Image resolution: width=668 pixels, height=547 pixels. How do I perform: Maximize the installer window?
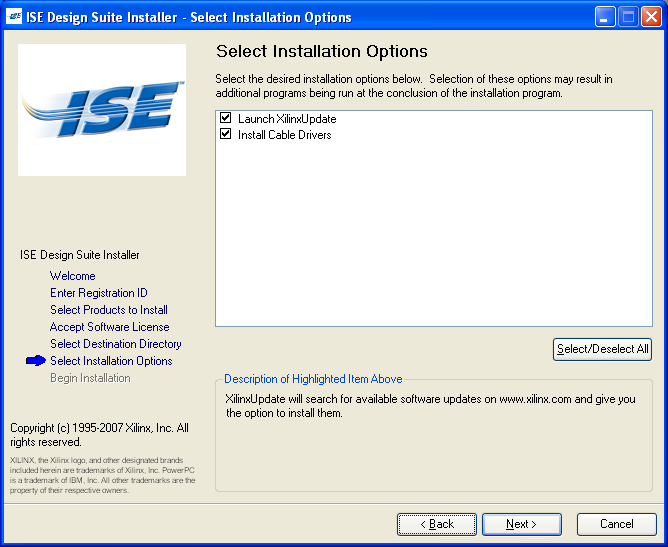coord(628,17)
